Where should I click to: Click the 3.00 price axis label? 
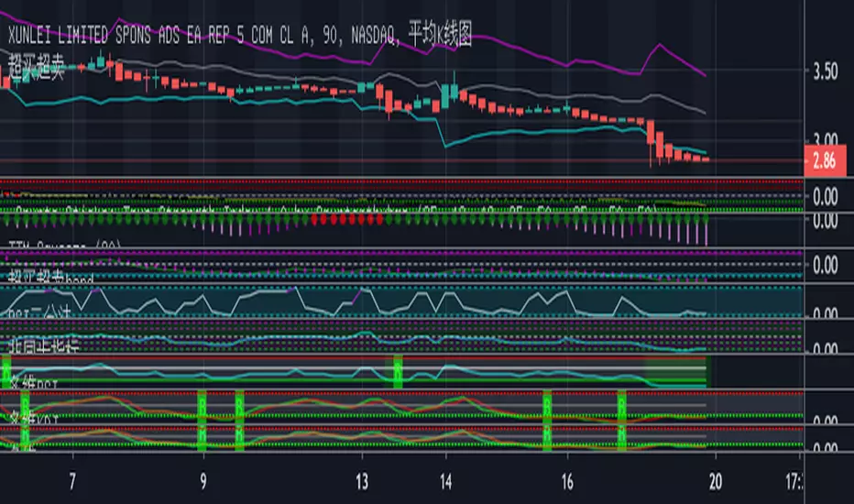pos(826,138)
